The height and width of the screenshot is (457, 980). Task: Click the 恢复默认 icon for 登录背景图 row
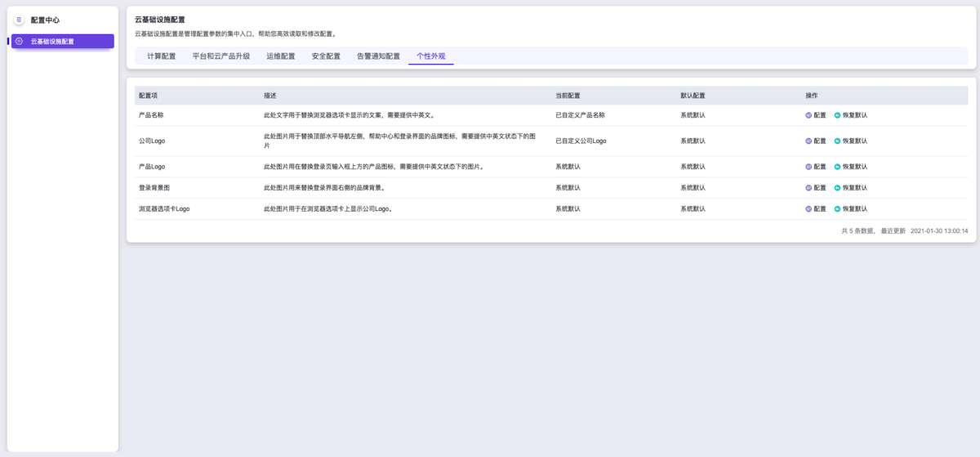[838, 188]
